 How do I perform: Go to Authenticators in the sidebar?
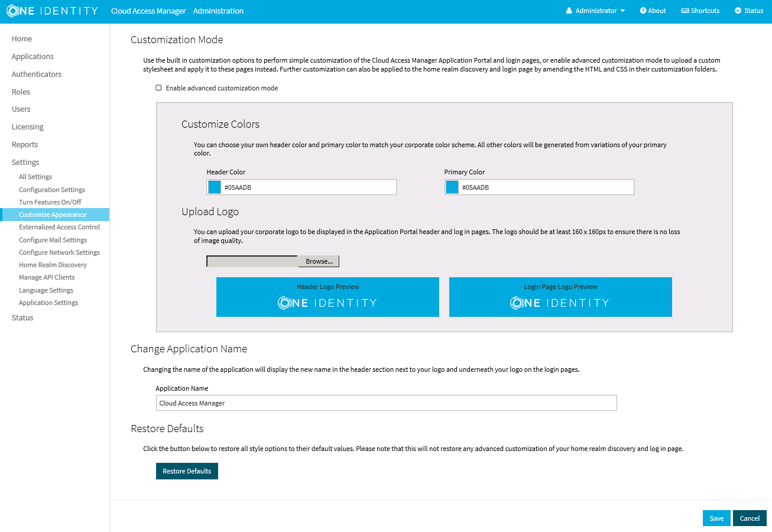coord(37,74)
